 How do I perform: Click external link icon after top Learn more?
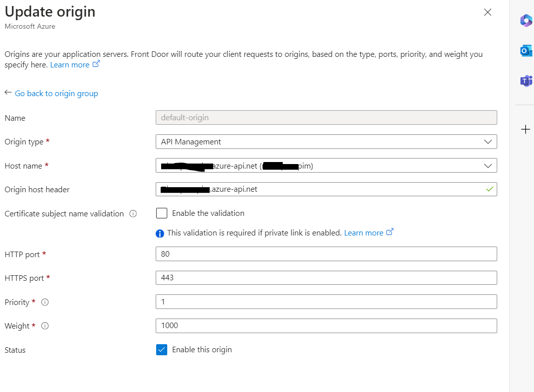click(96, 63)
